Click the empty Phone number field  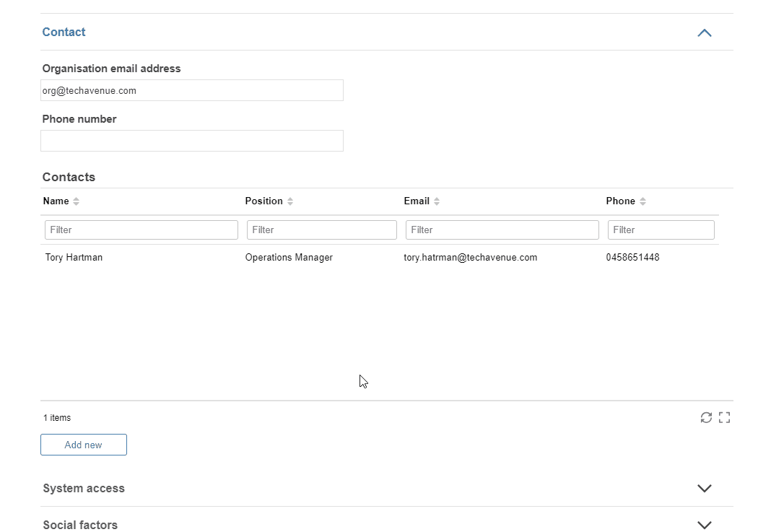coord(192,141)
